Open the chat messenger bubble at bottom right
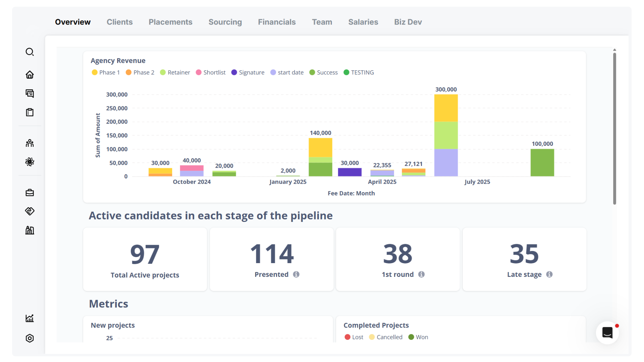This screenshot has height=362, width=644. [x=607, y=333]
